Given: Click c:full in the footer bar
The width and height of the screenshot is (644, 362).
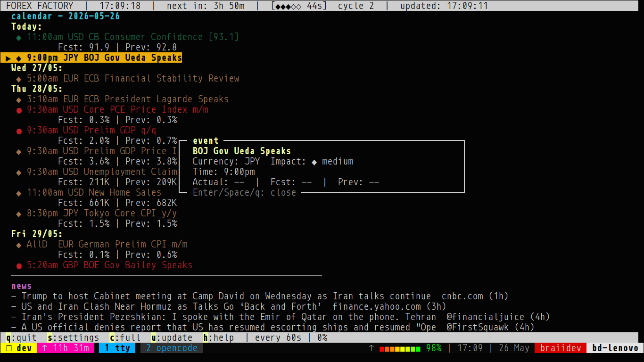Looking at the screenshot, I should [x=125, y=337].
